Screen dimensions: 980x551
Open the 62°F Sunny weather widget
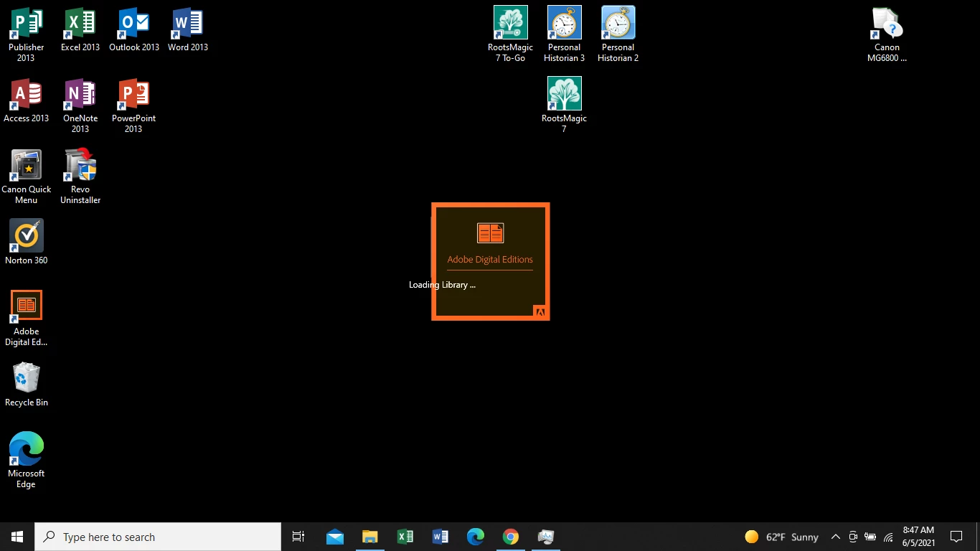[781, 537]
